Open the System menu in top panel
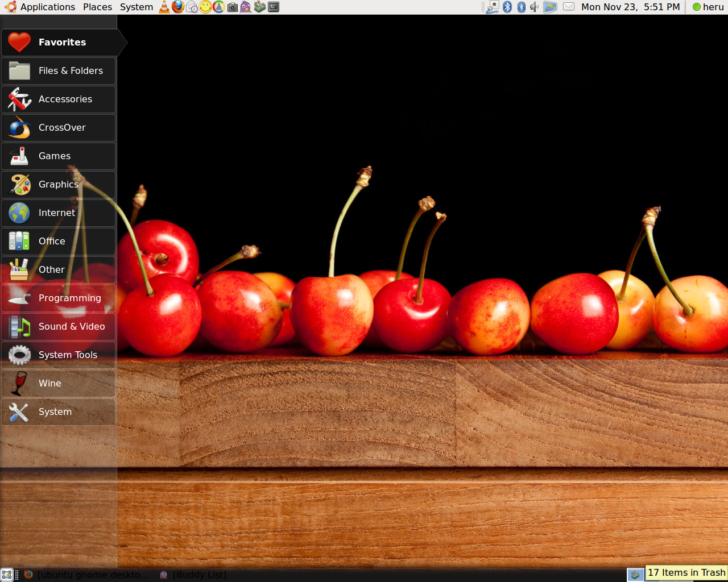Screen dimensions: 728x582 coord(136,7)
